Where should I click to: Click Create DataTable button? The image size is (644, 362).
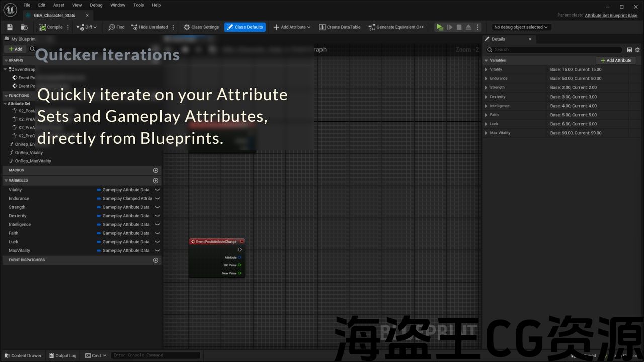(340, 27)
